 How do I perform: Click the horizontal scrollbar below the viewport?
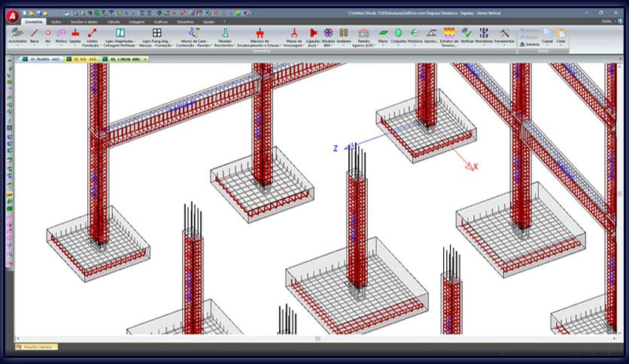pos(318,338)
